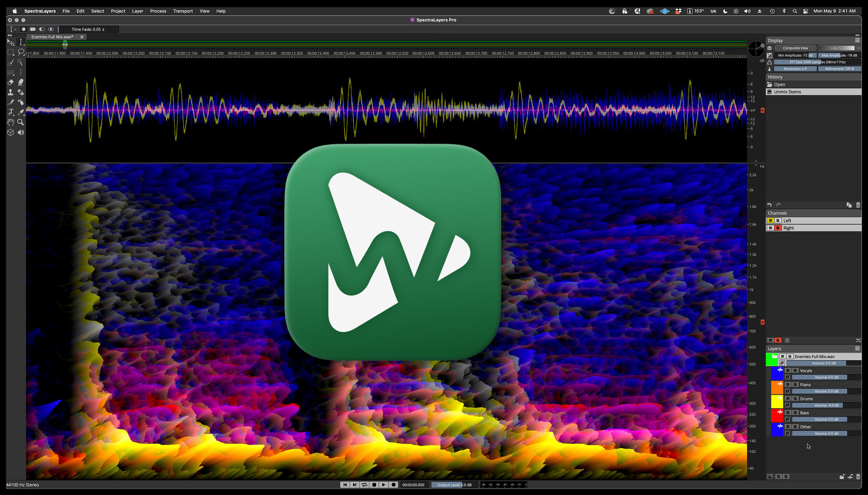868x495 pixels.
Task: Select the Time Selection I-beam tool
Action: click(21, 42)
